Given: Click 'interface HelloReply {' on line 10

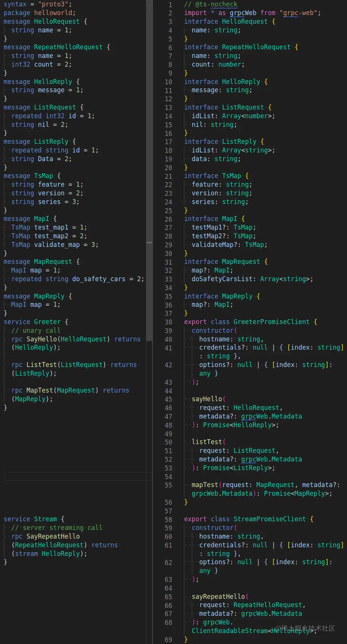Looking at the screenshot, I should (x=226, y=82).
